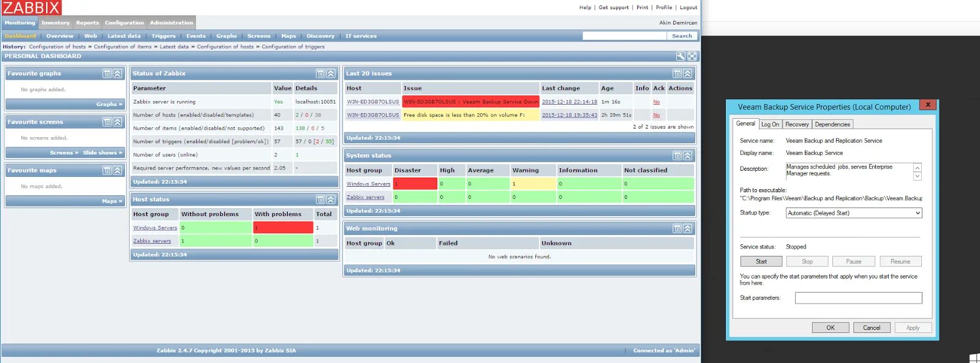
Task: Collapse the System status widget
Action: [688, 155]
